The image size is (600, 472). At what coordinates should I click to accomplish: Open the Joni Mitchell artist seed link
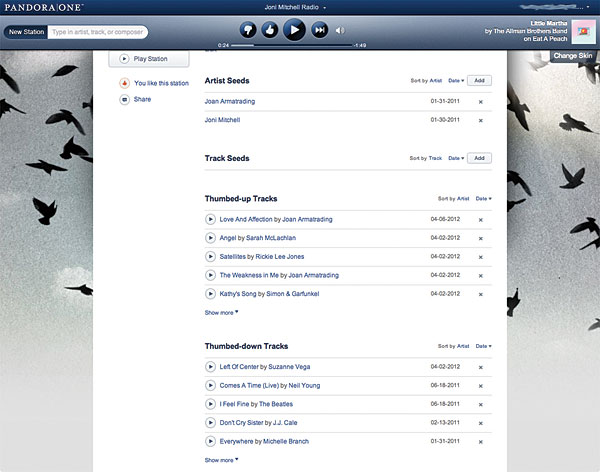222,120
